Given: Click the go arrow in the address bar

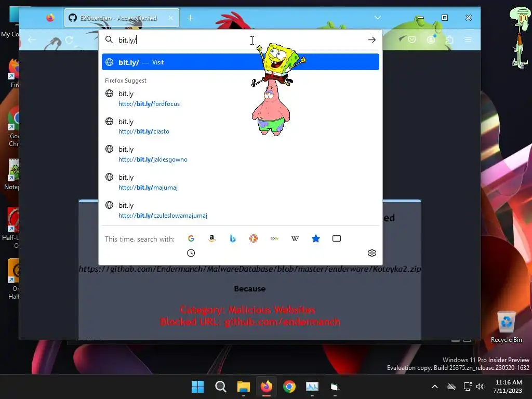Looking at the screenshot, I should pyautogui.click(x=372, y=40).
